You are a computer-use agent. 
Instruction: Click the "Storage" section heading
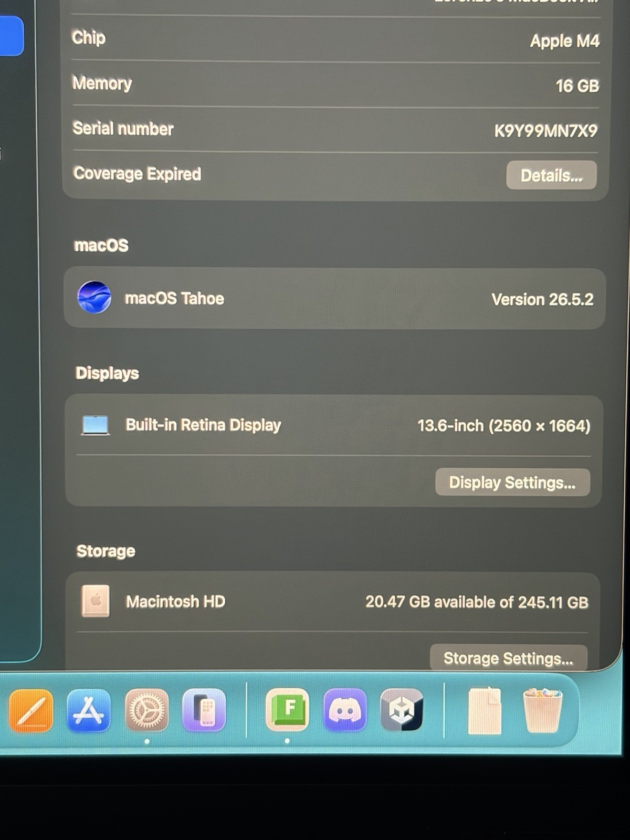[x=106, y=551]
